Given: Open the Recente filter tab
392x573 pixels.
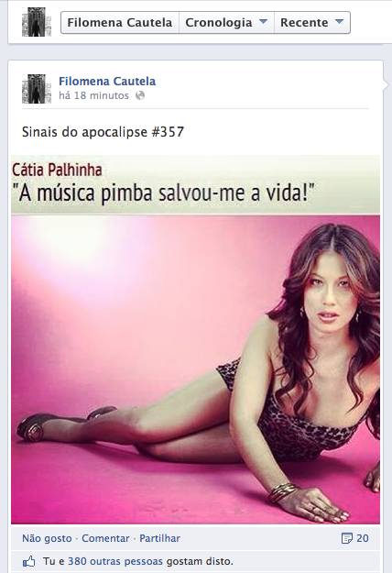Looking at the screenshot, I should click(x=312, y=22).
